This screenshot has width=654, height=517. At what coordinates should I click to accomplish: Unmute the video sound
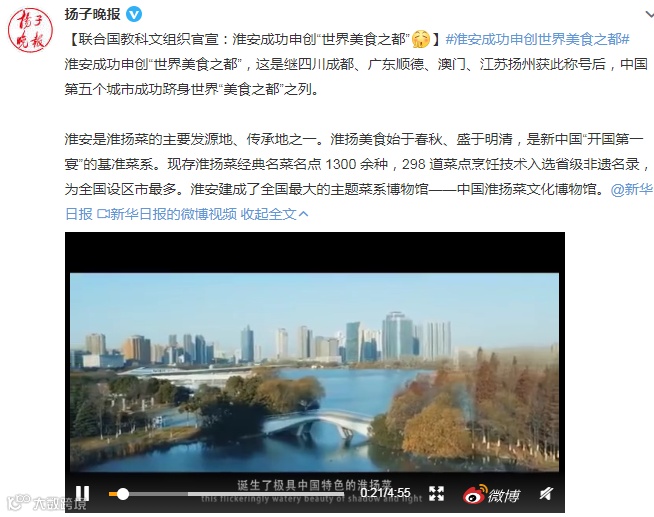546,494
